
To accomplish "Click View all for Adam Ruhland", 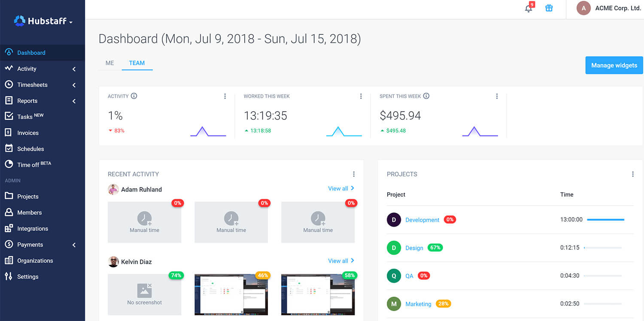I will coord(341,188).
